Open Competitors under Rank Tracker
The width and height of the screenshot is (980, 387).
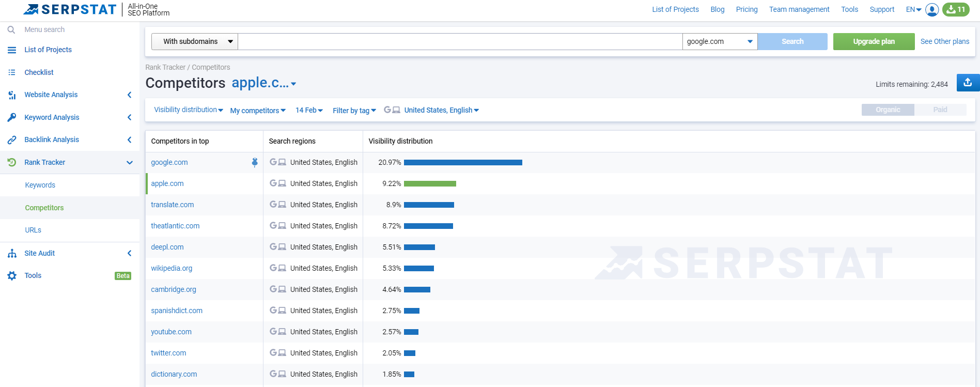44,208
